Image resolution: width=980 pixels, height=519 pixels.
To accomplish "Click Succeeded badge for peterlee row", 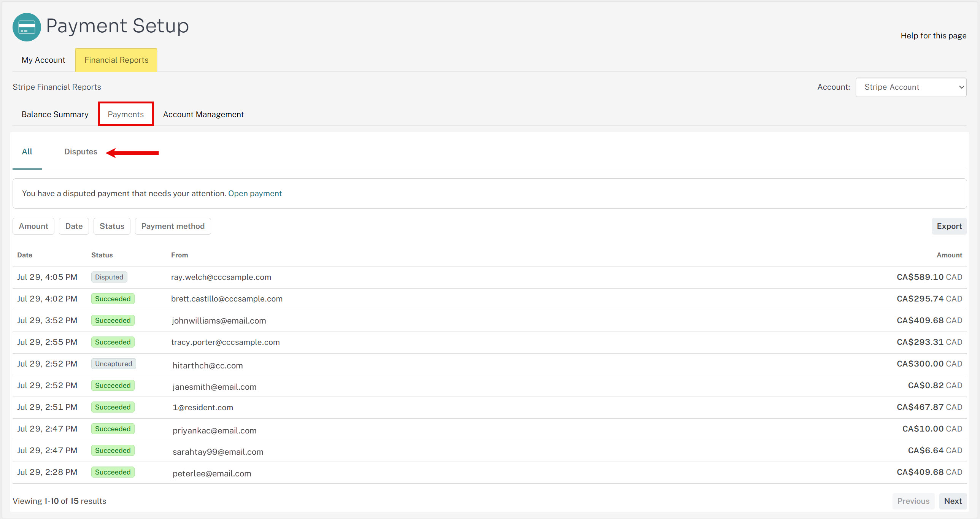I will coord(113,472).
